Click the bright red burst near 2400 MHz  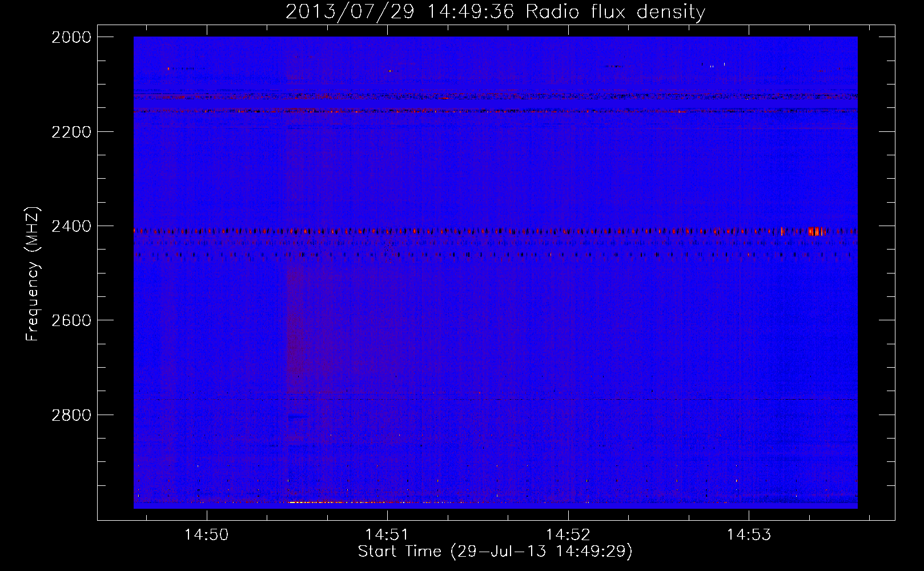pyautogui.click(x=817, y=231)
